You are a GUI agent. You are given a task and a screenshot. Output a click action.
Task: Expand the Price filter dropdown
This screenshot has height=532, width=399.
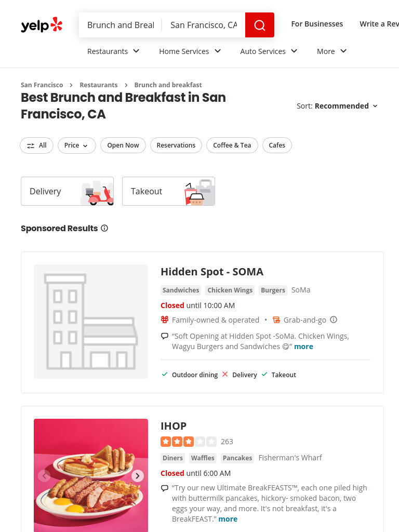77,145
